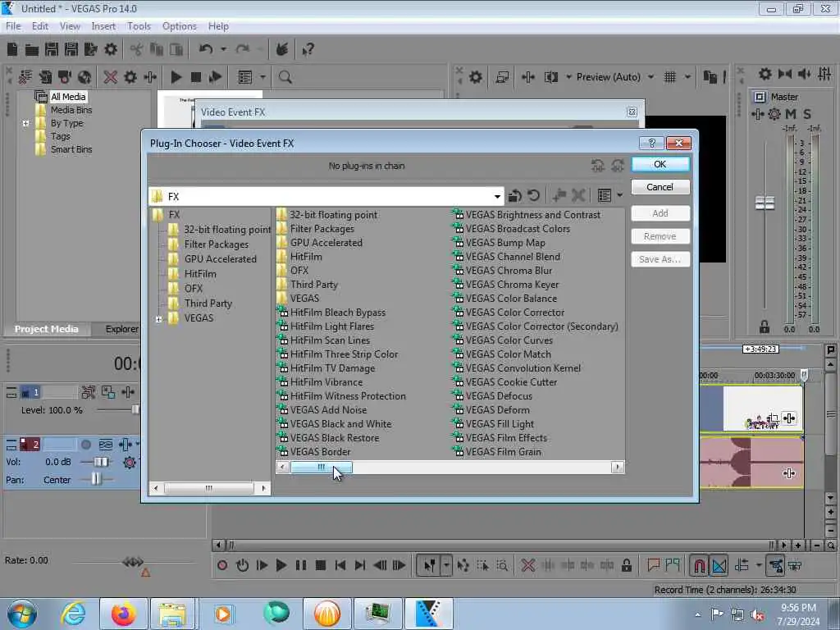Open the Views dropdown arrow in Plug-In Chooser
This screenshot has width=840, height=630.
pos(620,195)
